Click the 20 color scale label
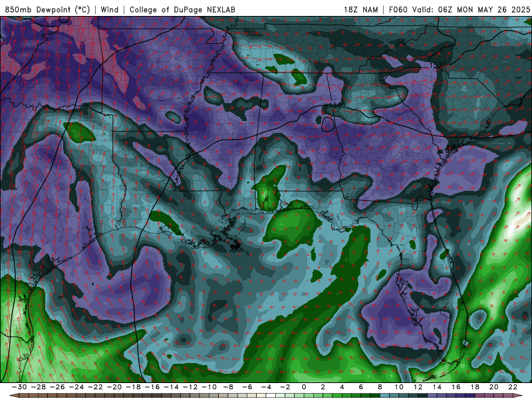The height and width of the screenshot is (399, 532). click(494, 387)
